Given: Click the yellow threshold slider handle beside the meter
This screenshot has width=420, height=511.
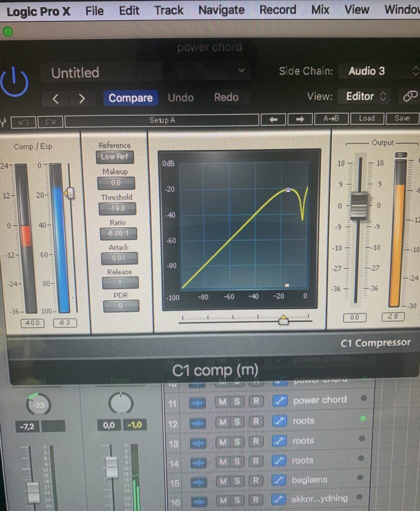Looking at the screenshot, I should [x=69, y=194].
